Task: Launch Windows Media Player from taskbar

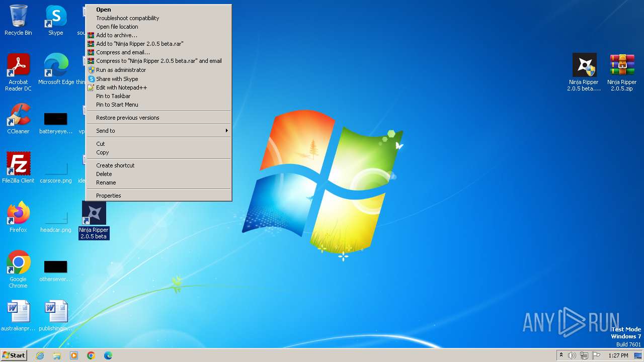Action: pyautogui.click(x=74, y=355)
